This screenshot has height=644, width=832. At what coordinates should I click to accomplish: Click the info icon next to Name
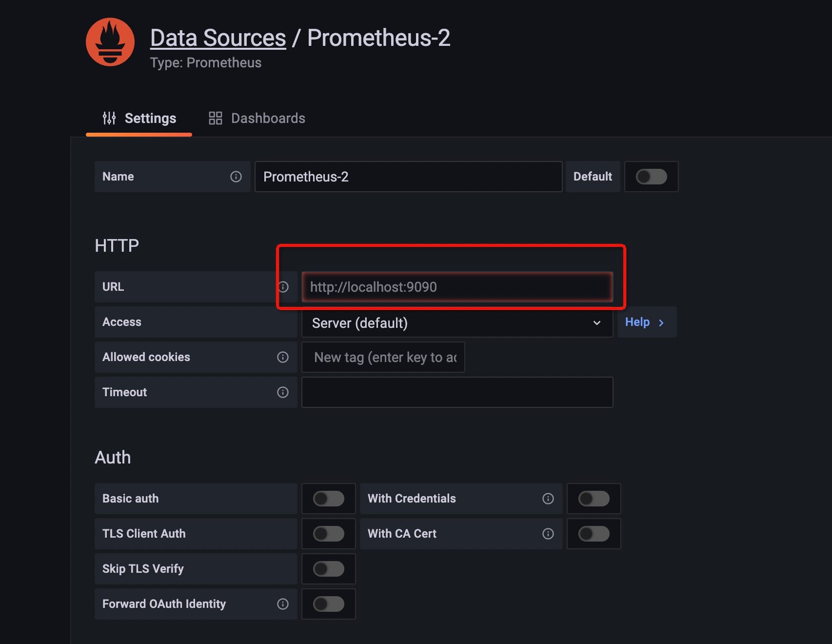pyautogui.click(x=236, y=177)
